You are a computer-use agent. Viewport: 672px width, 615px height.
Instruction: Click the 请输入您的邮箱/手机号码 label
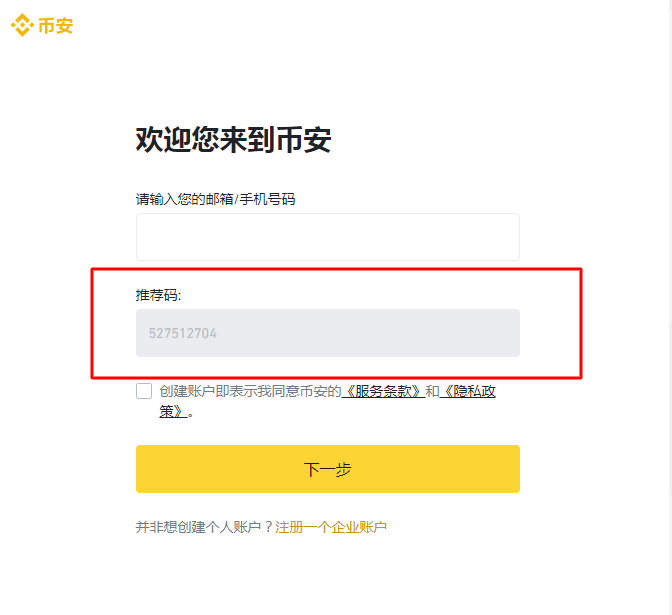(215, 199)
